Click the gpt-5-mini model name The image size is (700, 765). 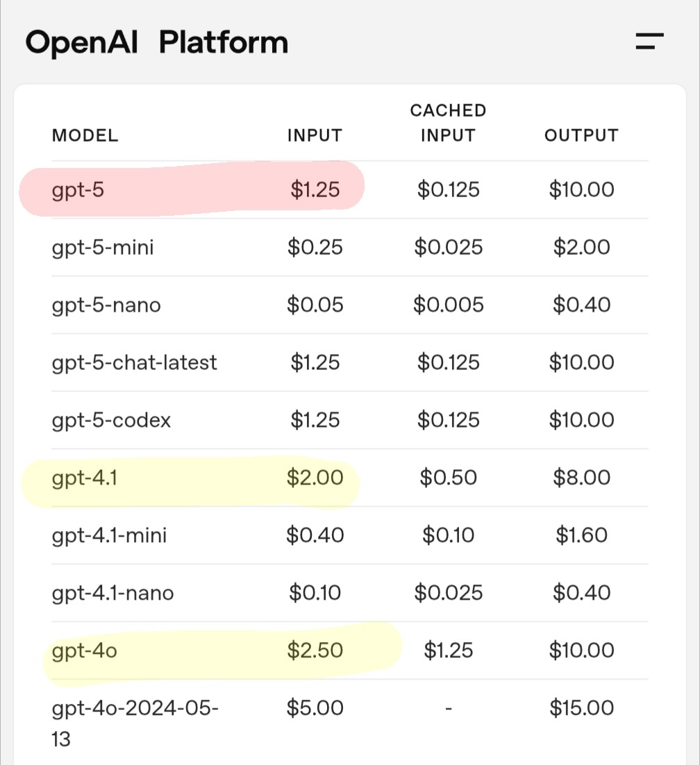(103, 247)
